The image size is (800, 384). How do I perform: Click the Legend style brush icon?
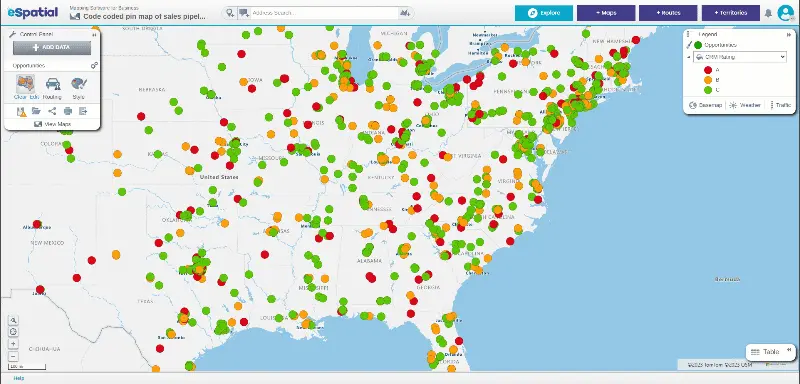click(x=689, y=45)
